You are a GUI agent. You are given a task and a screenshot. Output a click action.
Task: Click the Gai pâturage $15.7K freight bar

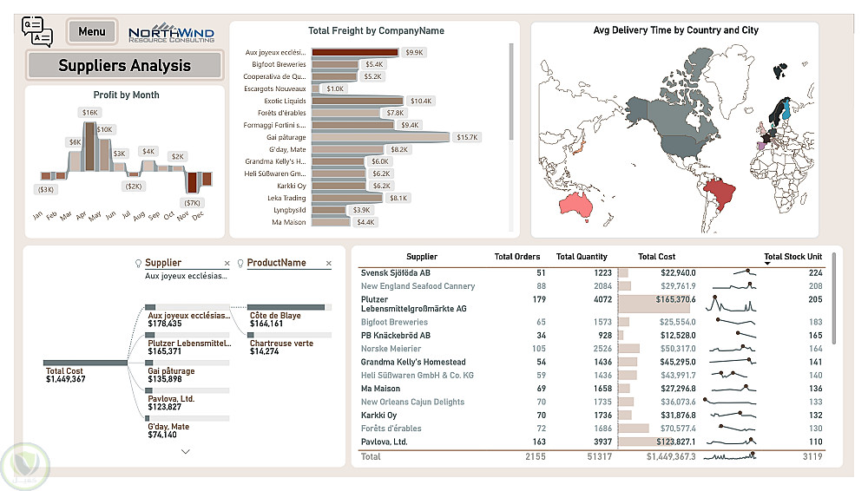tap(381, 137)
